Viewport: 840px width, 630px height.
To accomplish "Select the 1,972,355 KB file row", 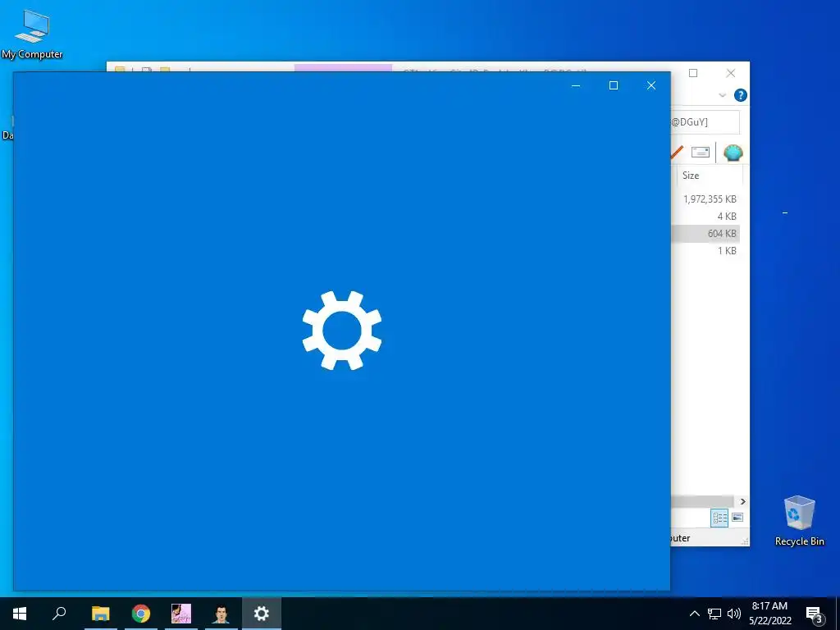I will [x=705, y=199].
